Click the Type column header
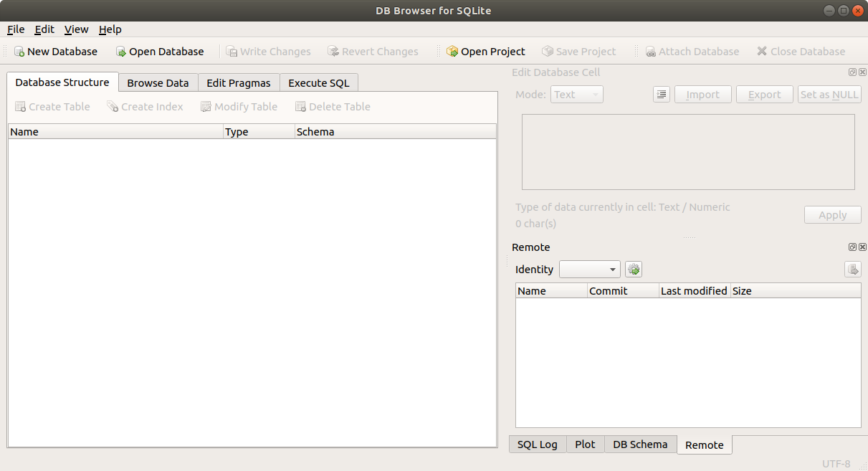Image resolution: width=868 pixels, height=471 pixels. [x=259, y=132]
